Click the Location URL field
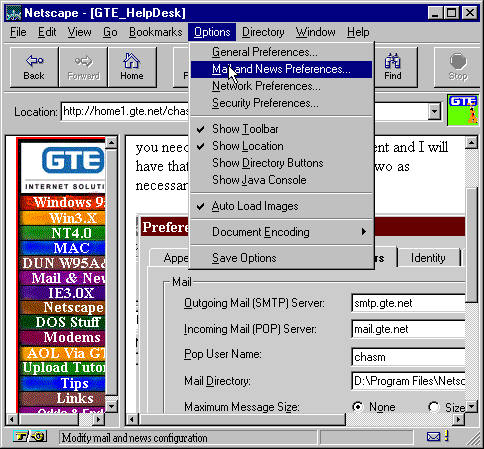 (125, 112)
